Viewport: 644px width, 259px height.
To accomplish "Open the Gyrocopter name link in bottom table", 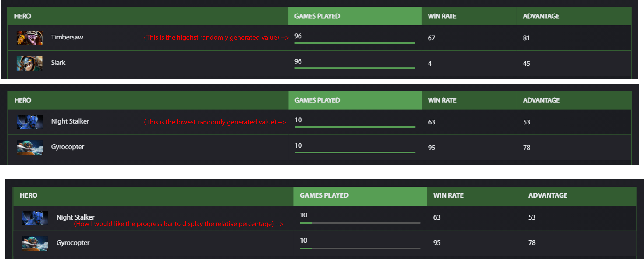I will (73, 243).
